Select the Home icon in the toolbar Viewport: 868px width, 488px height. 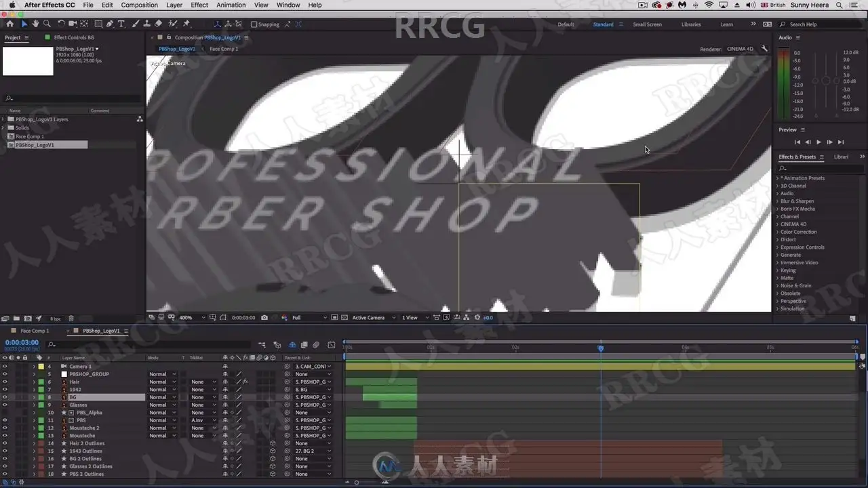click(x=9, y=24)
